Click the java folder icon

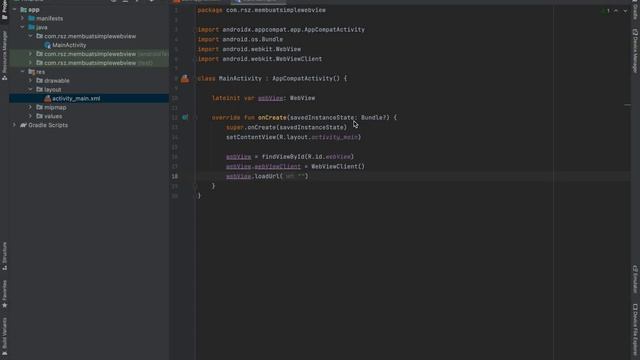coord(31,27)
